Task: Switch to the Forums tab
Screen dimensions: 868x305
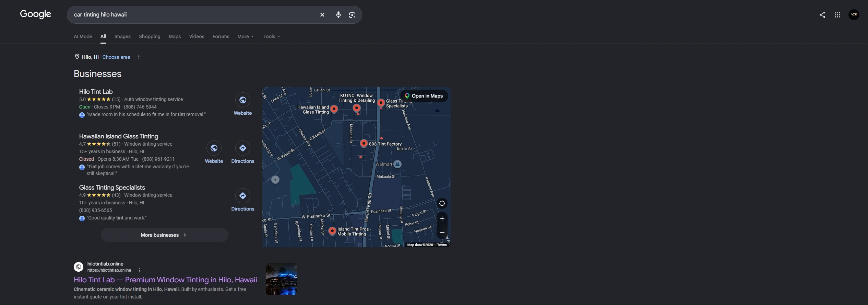Action: [221, 36]
